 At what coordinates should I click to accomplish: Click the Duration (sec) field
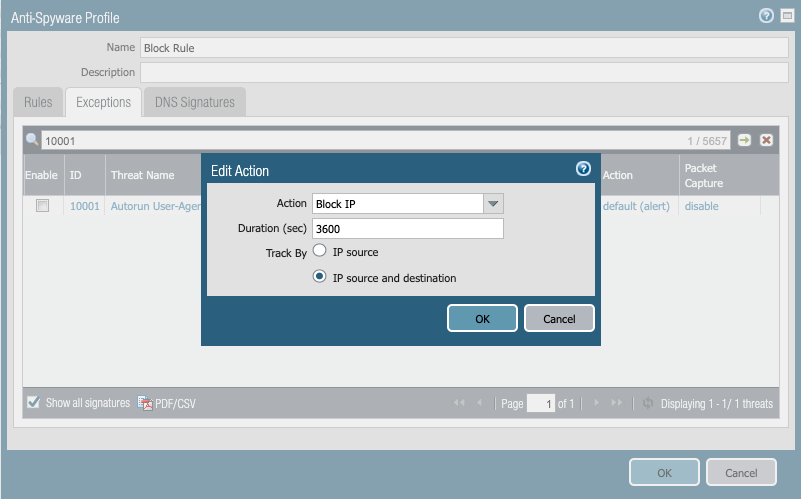pos(408,229)
